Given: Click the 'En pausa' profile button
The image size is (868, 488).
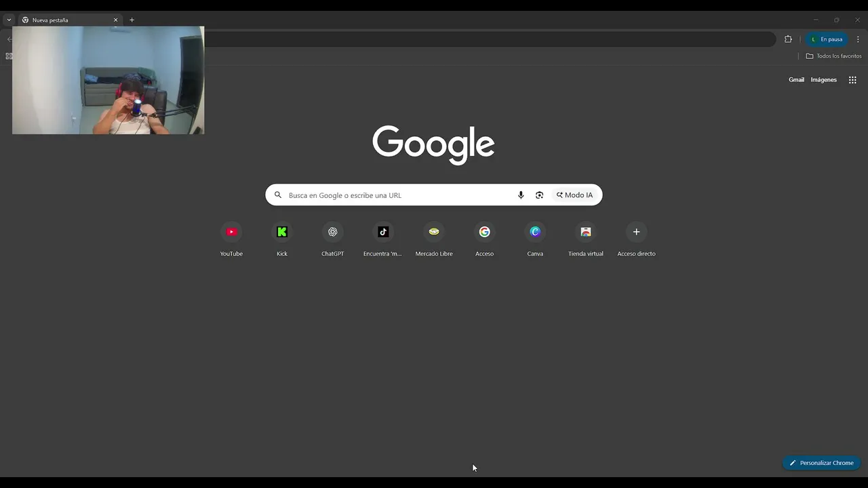Looking at the screenshot, I should pyautogui.click(x=827, y=39).
